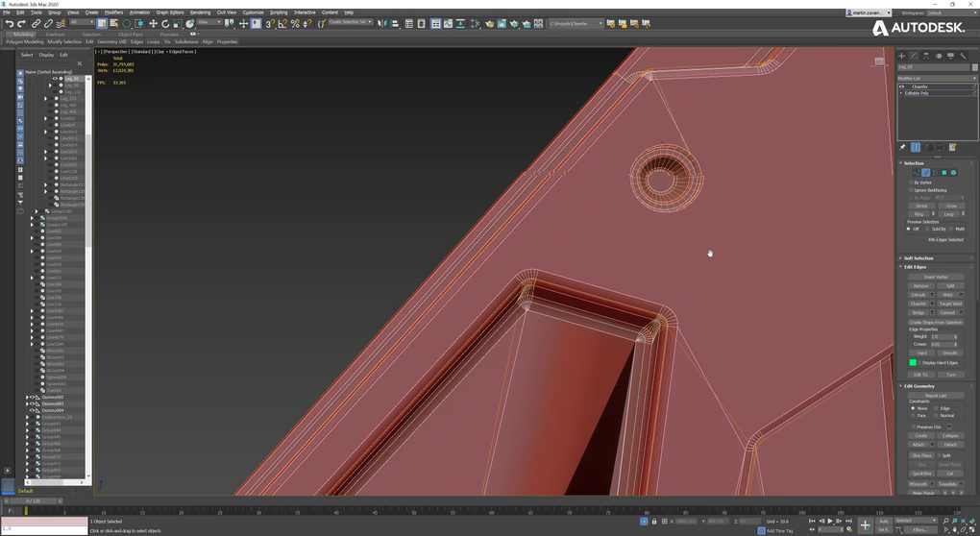Click the green hard edges color swatch
This screenshot has height=536, width=980.
pos(913,363)
